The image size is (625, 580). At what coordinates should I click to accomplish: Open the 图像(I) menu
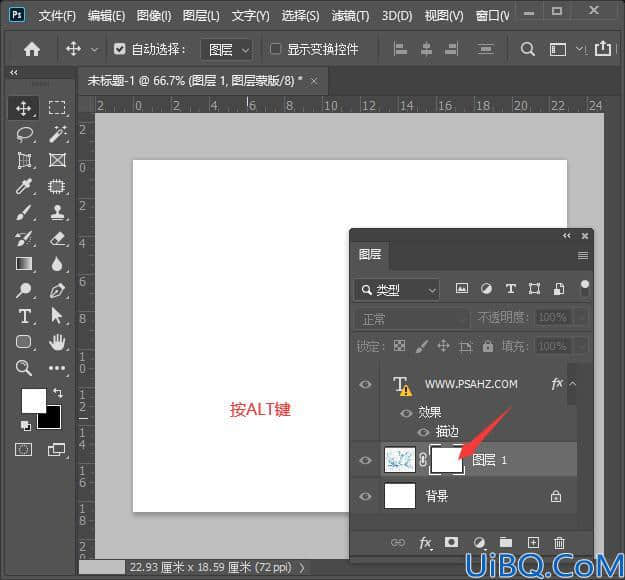click(154, 16)
